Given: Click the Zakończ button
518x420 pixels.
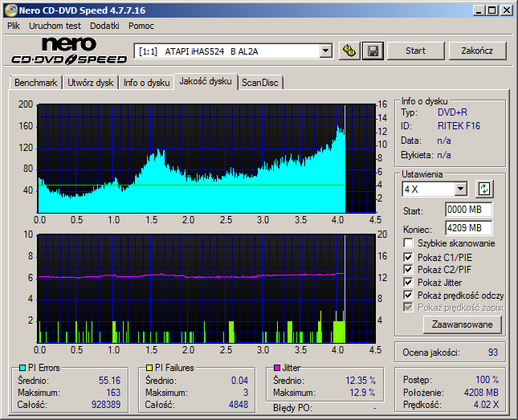Looking at the screenshot, I should click(477, 51).
